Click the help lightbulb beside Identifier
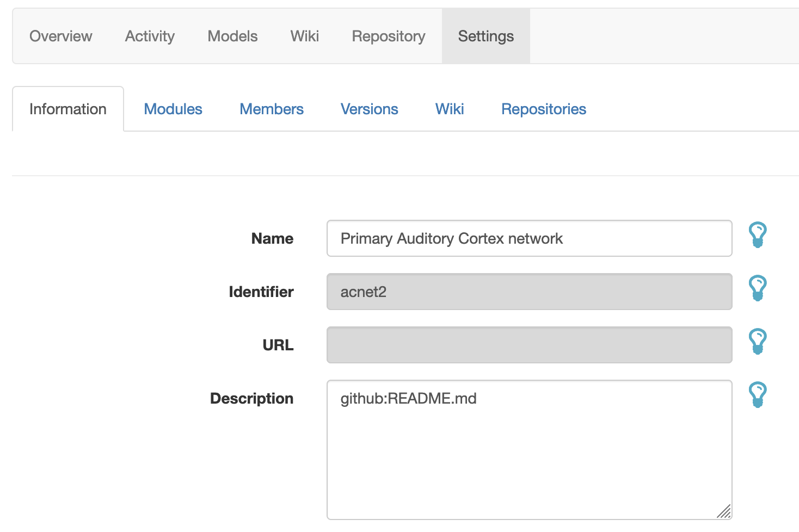This screenshot has width=799, height=532. coord(758,288)
